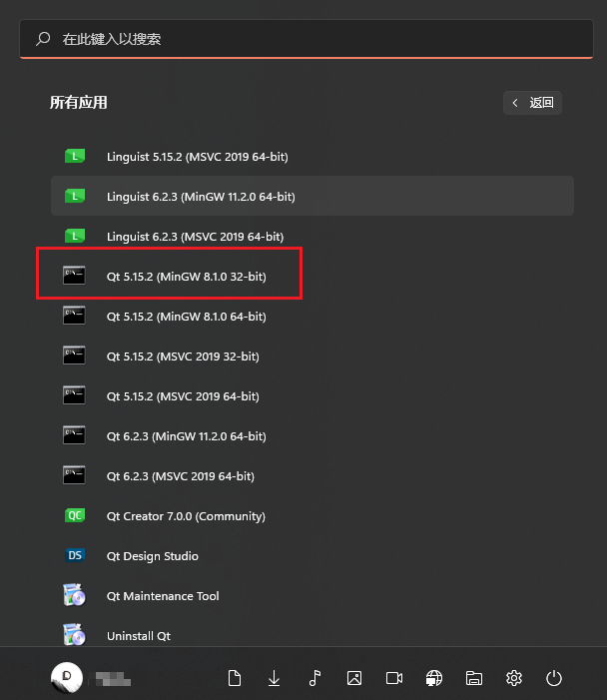Image resolution: width=607 pixels, height=700 pixels.
Task: Click the blurred user name label
Action: (111, 679)
